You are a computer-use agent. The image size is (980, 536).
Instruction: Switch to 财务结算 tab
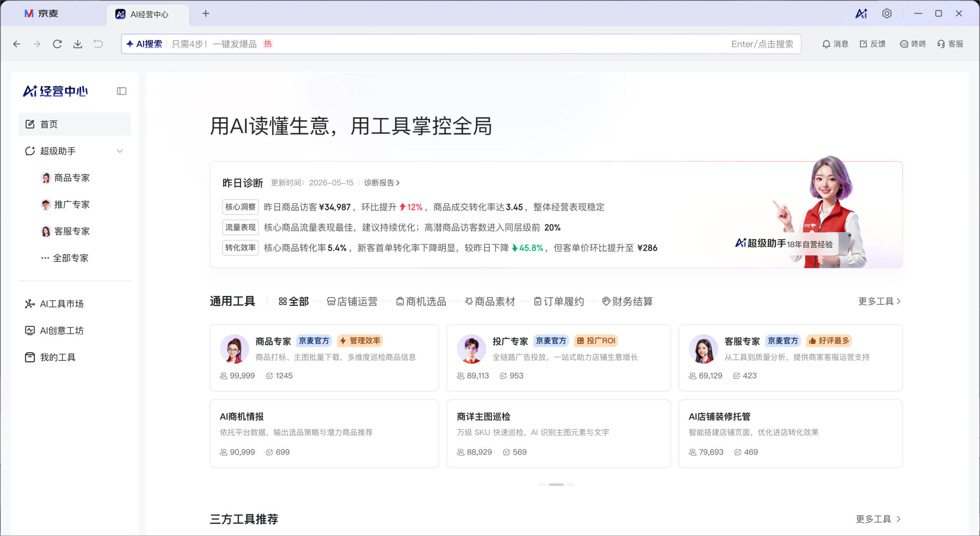pos(627,301)
